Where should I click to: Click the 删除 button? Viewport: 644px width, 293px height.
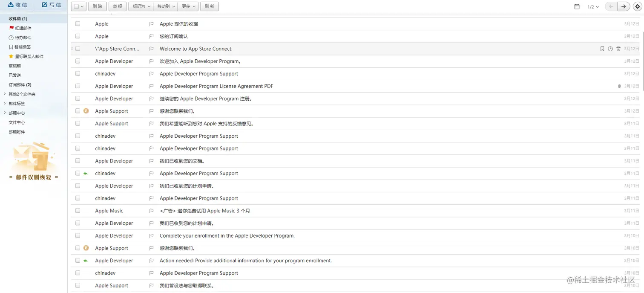coord(98,6)
